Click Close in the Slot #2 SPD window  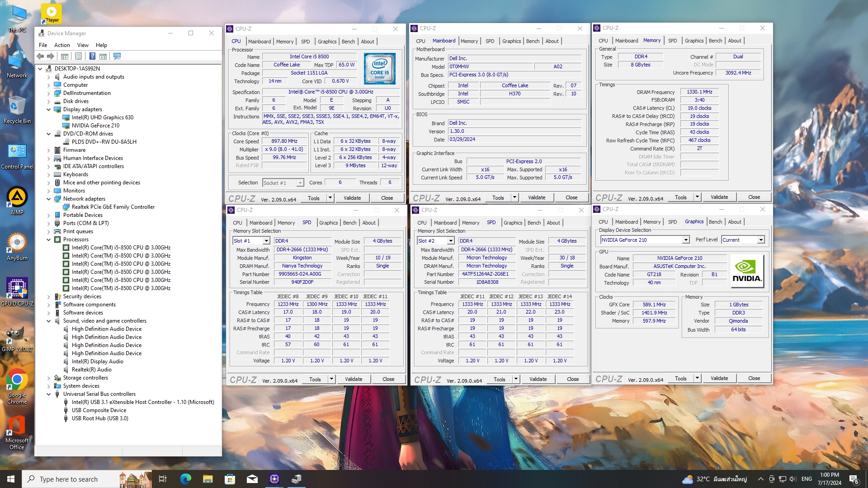pyautogui.click(x=573, y=379)
